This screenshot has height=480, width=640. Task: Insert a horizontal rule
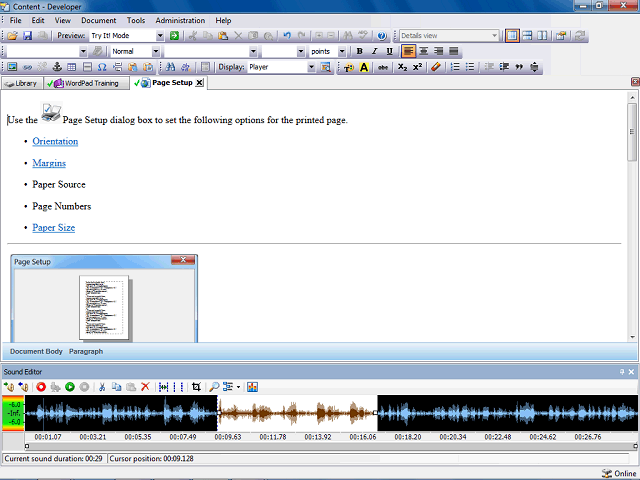(x=87, y=67)
